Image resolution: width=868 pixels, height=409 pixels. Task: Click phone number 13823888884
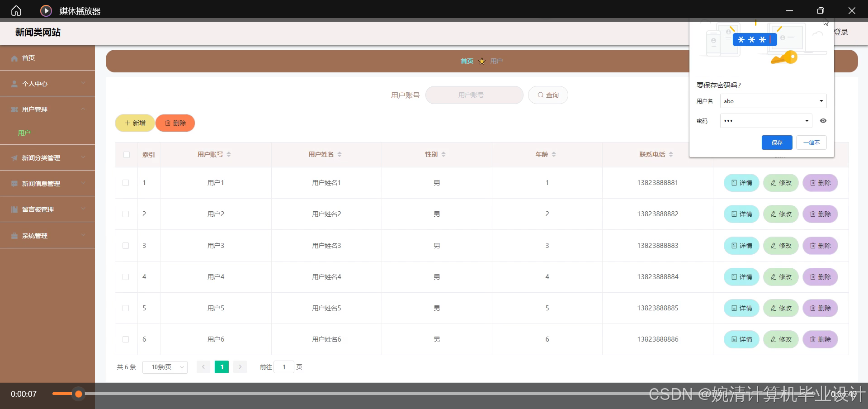coord(658,277)
